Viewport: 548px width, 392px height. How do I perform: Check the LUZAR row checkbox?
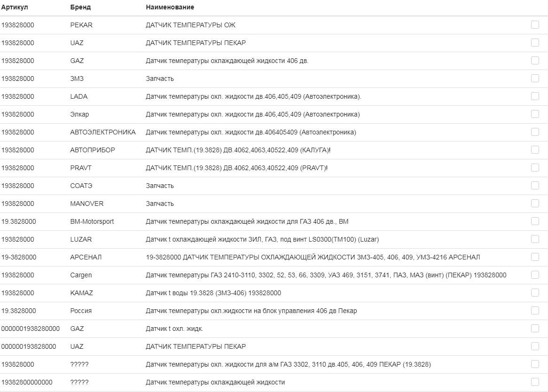(x=535, y=239)
